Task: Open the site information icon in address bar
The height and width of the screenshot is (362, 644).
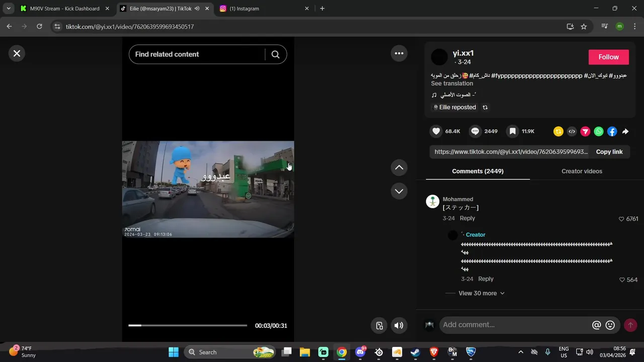Action: click(x=57, y=27)
